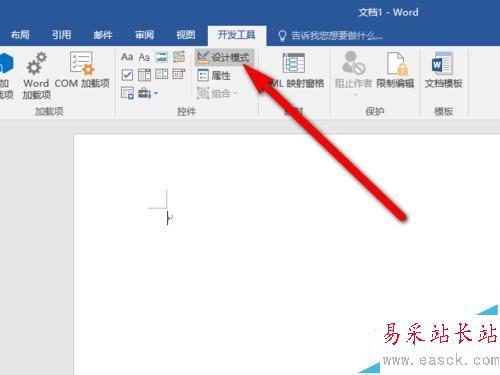This screenshot has height=375, width=500.
Task: Insert a repeating section content control
Action: click(127, 93)
